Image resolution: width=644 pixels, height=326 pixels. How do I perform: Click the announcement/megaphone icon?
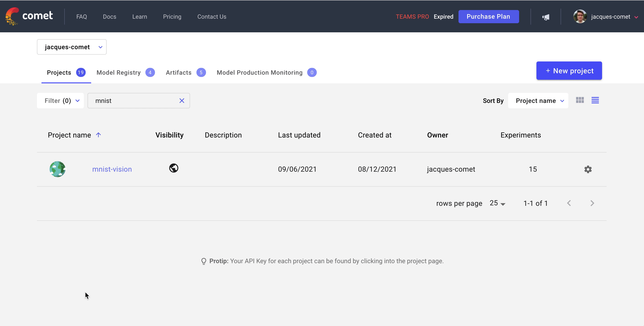click(546, 17)
